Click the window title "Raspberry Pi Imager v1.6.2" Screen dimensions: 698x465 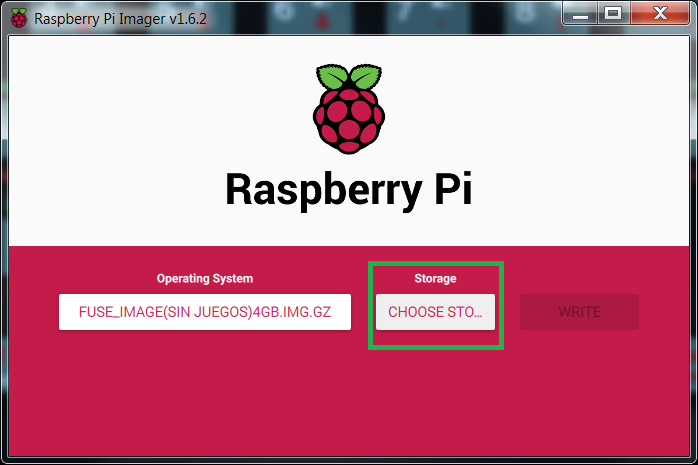120,19
